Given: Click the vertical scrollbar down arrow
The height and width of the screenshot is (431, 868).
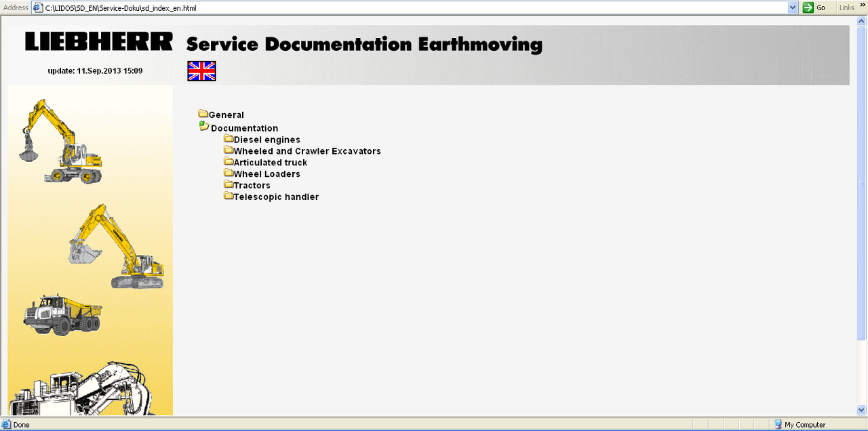Looking at the screenshot, I should pos(861,410).
